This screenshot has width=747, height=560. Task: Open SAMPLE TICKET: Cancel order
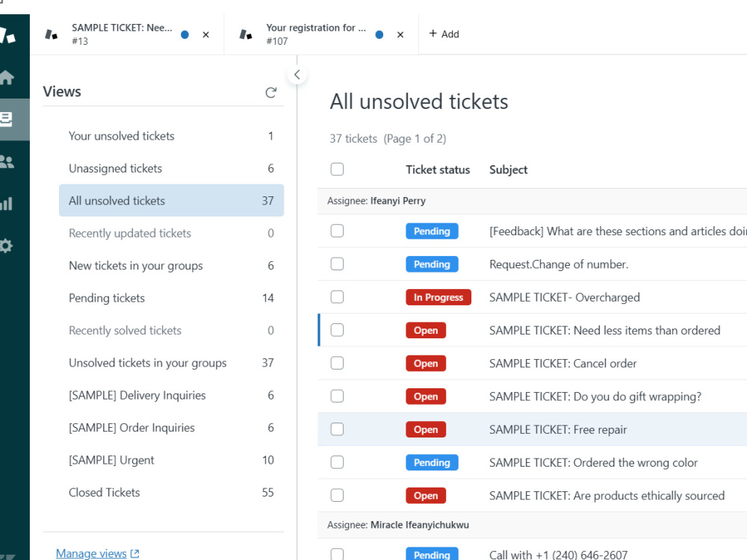[x=562, y=364]
